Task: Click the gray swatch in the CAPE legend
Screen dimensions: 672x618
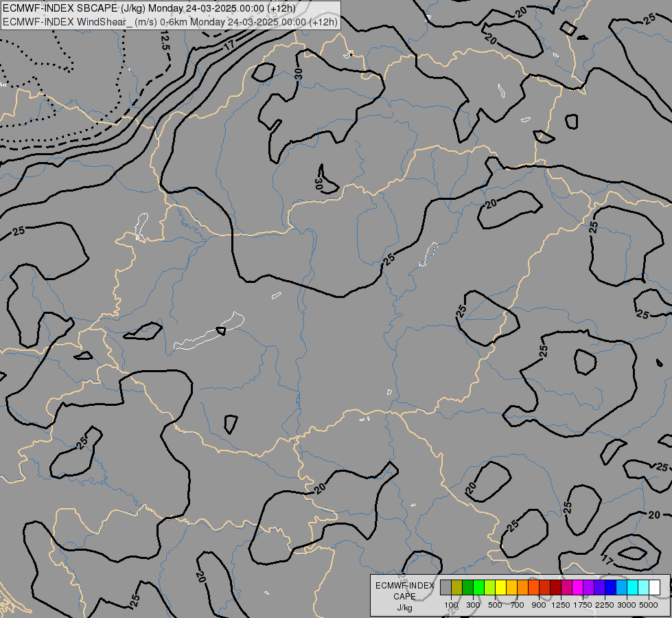Action: [x=445, y=587]
